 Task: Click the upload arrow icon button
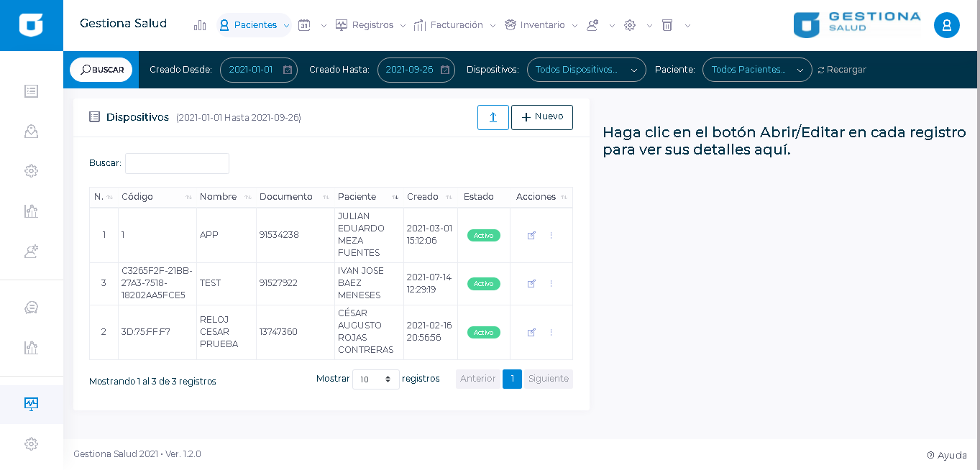point(493,117)
